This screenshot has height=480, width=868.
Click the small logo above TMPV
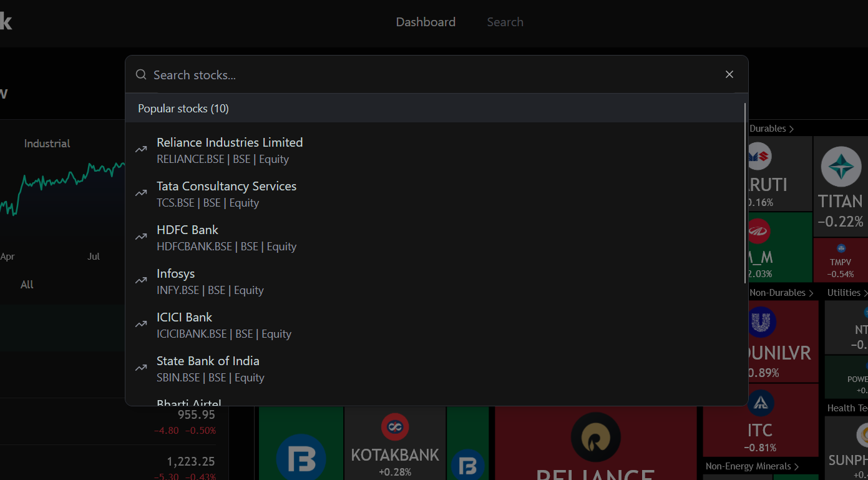tap(841, 248)
